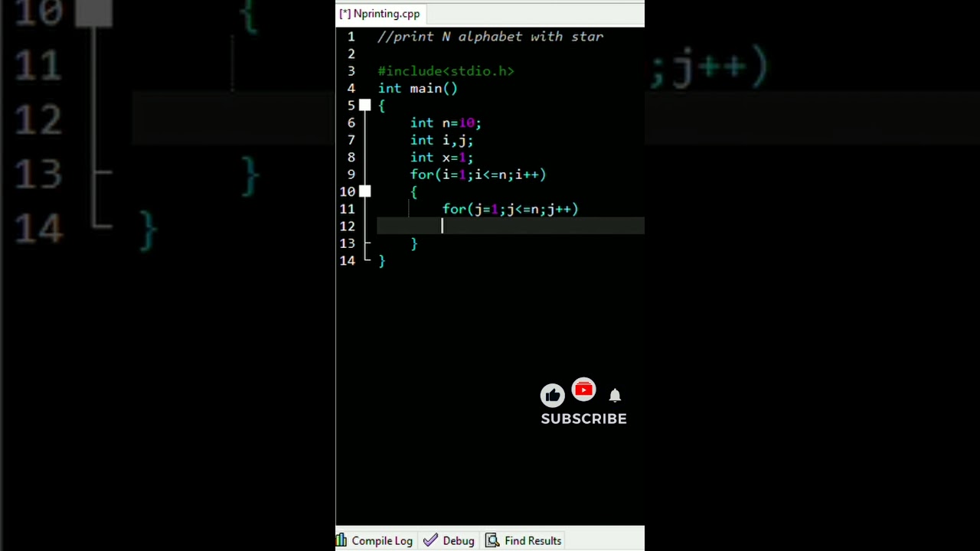The image size is (980, 551).
Task: Collapse the code fold at line 5
Action: (x=365, y=106)
